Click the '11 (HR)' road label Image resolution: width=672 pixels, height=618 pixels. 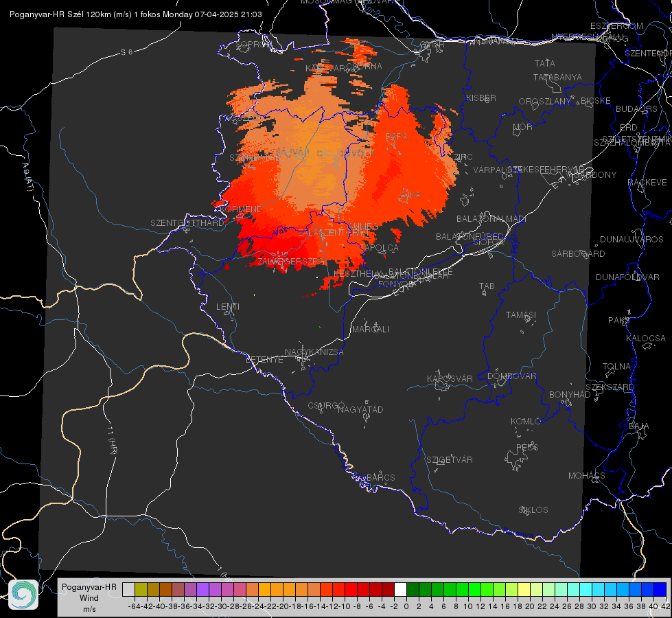coord(111,440)
